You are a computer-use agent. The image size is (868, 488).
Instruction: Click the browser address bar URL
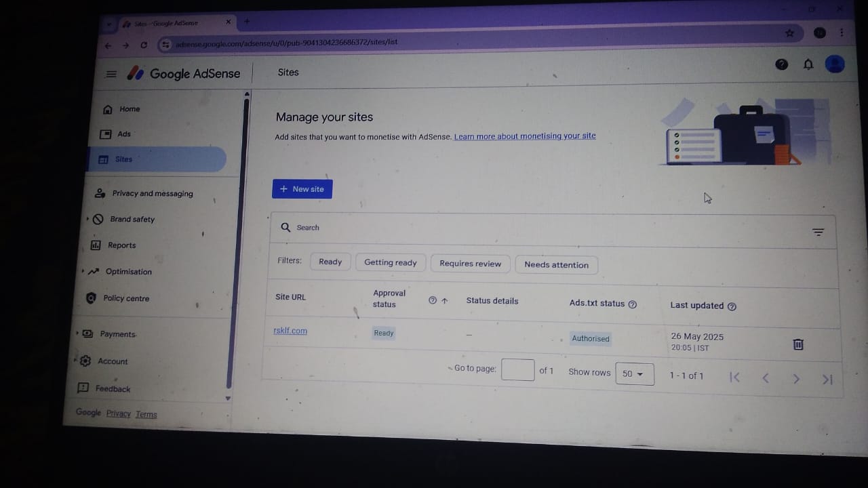286,42
